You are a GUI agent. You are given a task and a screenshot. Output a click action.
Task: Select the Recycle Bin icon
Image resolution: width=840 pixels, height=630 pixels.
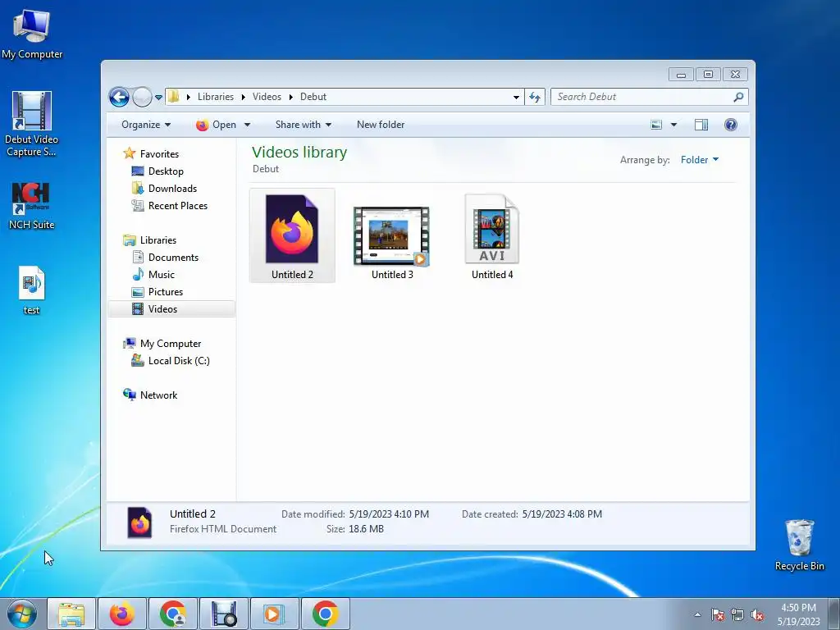pos(799,545)
